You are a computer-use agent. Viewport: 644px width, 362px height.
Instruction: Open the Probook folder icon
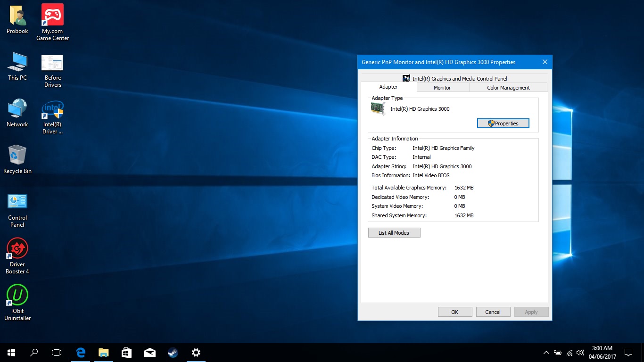click(17, 19)
